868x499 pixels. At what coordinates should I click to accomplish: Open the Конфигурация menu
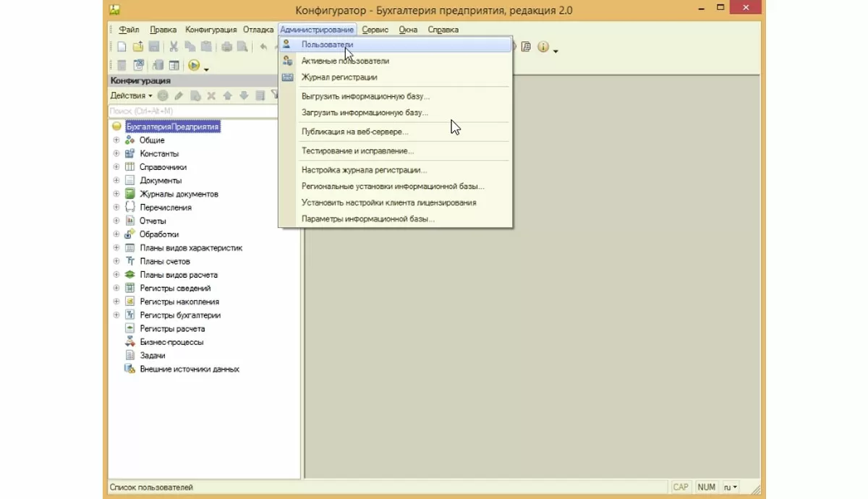pyautogui.click(x=211, y=30)
